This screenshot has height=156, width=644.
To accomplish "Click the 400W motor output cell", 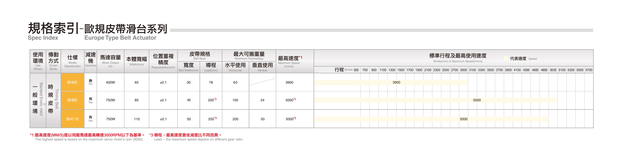I will coord(110,82).
